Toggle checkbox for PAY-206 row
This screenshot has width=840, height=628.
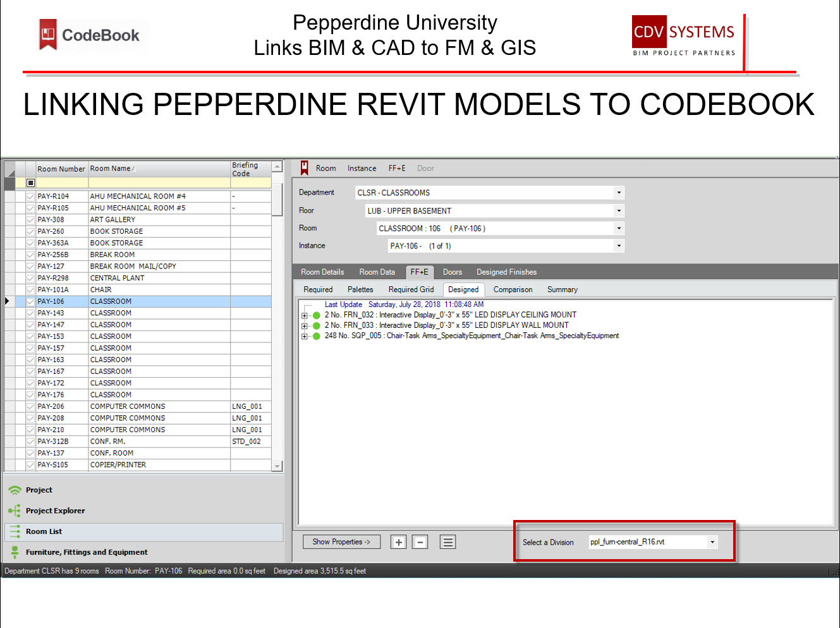[x=30, y=407]
